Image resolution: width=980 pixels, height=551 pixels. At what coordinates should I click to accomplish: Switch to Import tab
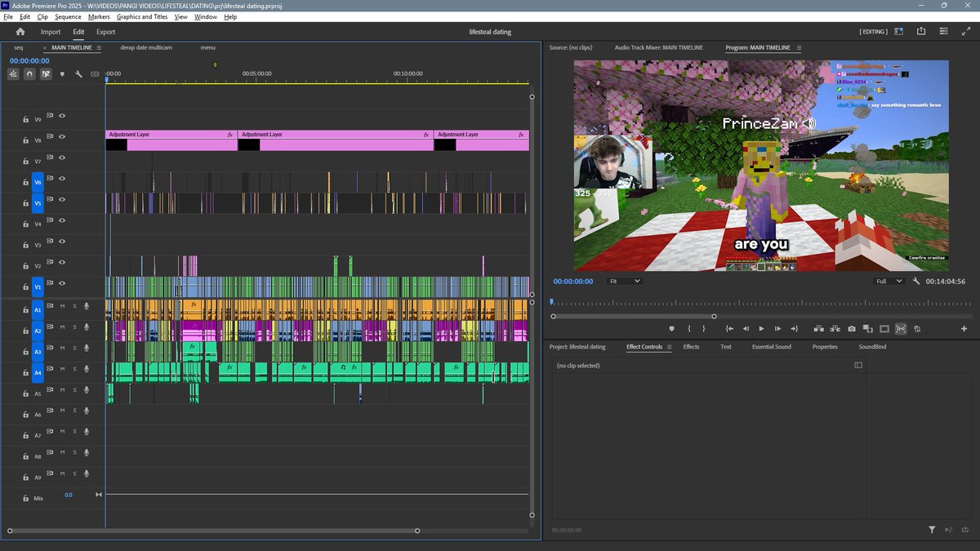(51, 32)
